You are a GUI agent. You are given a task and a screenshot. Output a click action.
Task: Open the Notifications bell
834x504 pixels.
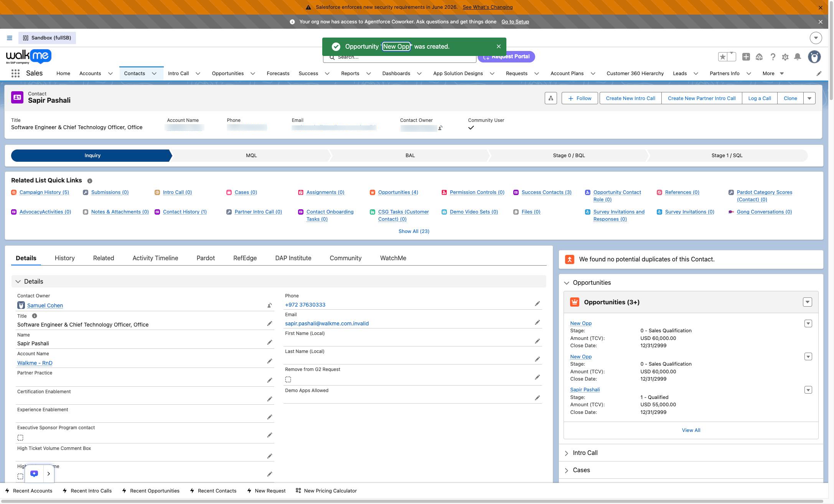(798, 57)
